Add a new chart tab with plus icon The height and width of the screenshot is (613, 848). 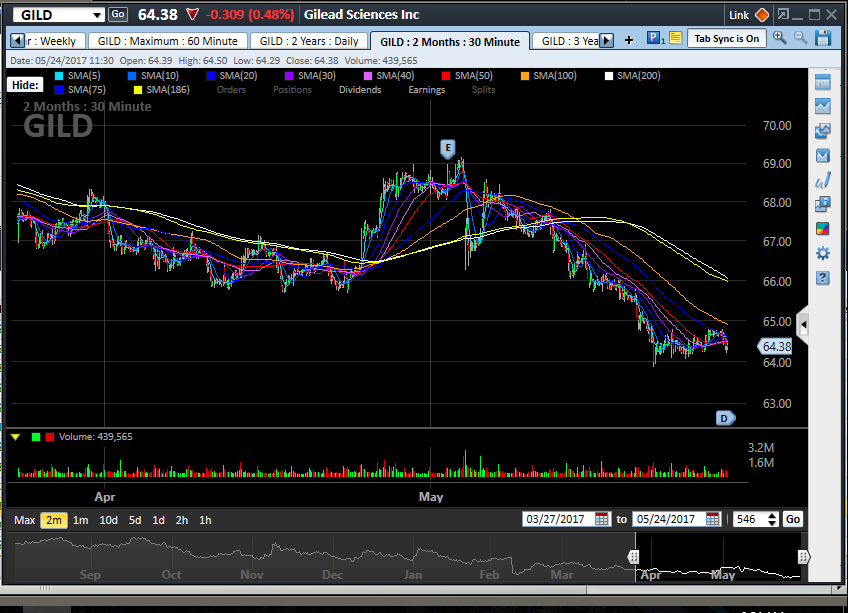pos(629,39)
